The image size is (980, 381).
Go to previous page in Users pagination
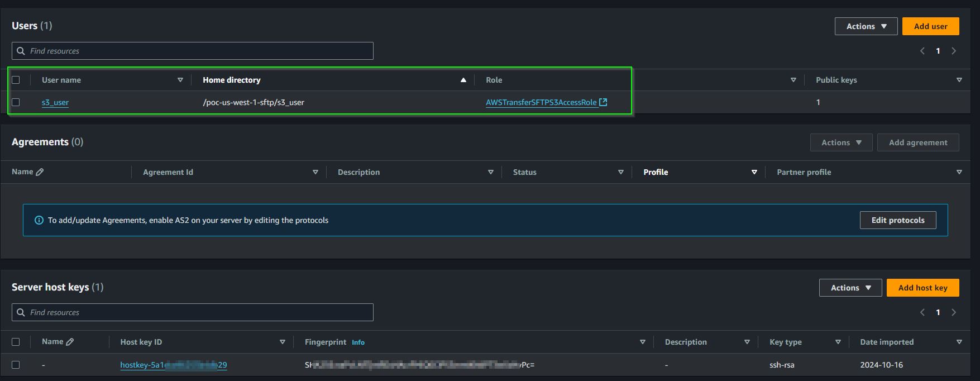point(922,51)
